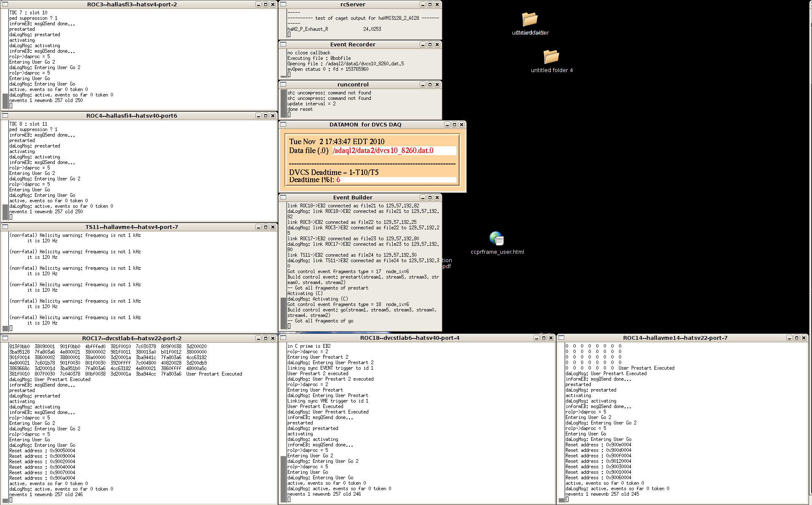Select the ccprframe_user.html desktop file icon
The width and height of the screenshot is (812, 505).
(x=497, y=243)
